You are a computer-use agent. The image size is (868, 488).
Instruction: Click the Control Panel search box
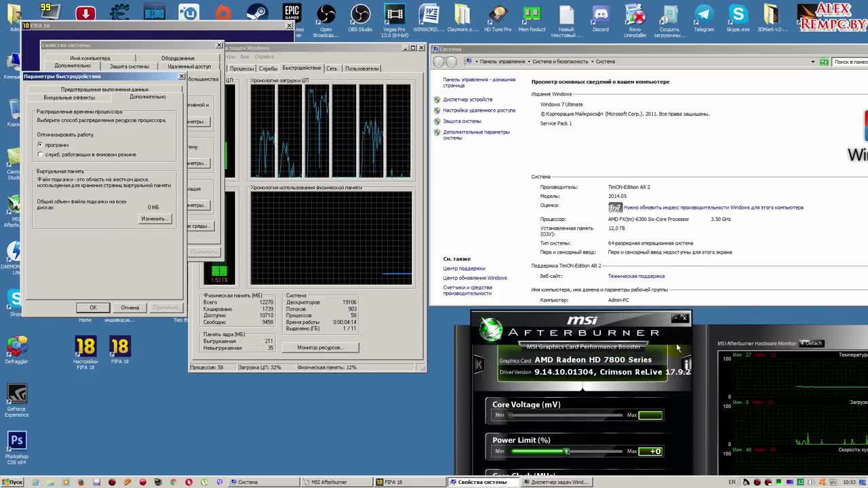click(850, 62)
